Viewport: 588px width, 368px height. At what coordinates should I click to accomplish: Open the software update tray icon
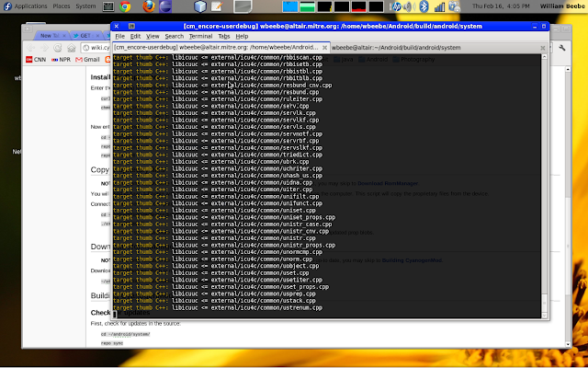[x=454, y=6]
